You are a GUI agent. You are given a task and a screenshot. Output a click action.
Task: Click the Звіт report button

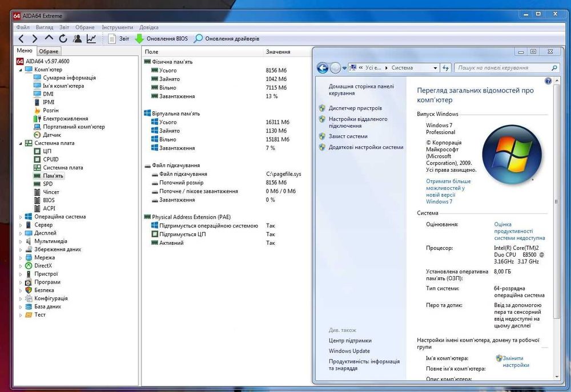(119, 39)
